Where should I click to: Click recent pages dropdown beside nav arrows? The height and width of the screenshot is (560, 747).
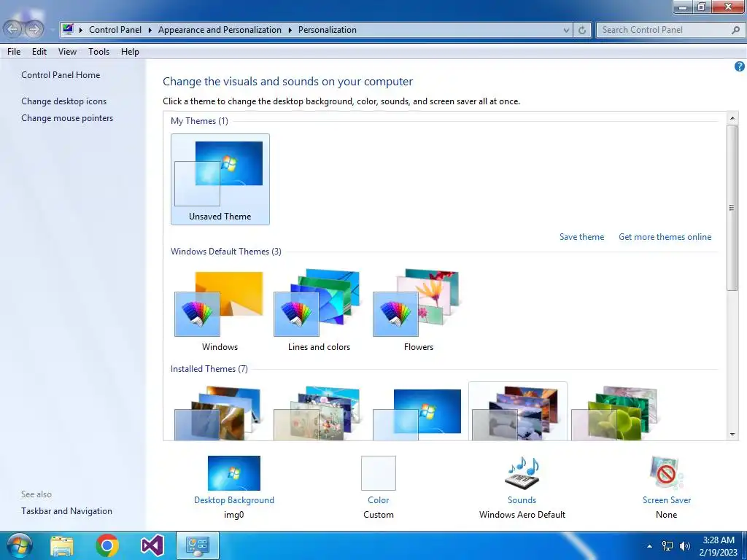click(x=52, y=30)
